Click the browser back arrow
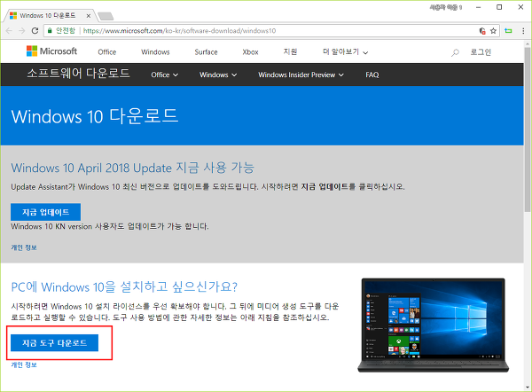This screenshot has height=392, width=532. (x=9, y=31)
